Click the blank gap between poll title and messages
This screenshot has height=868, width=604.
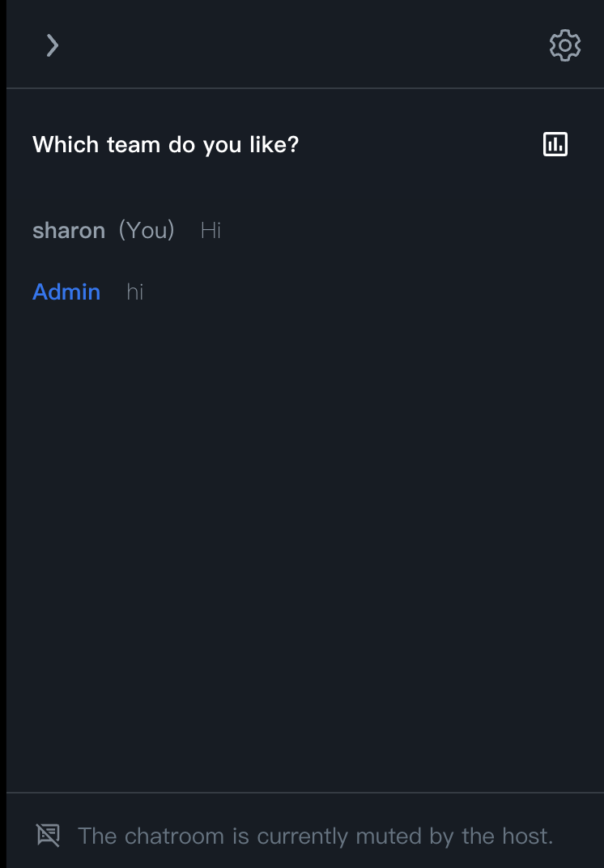pos(304,188)
